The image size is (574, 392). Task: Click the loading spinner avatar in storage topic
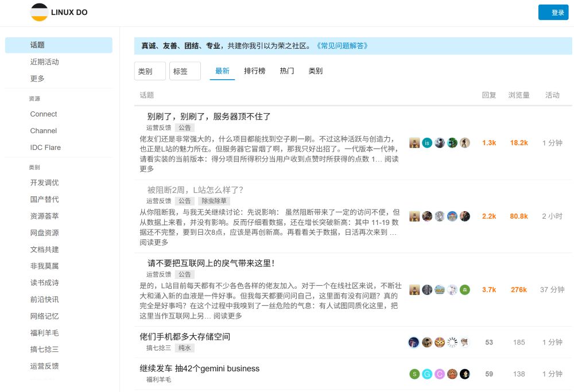click(452, 343)
